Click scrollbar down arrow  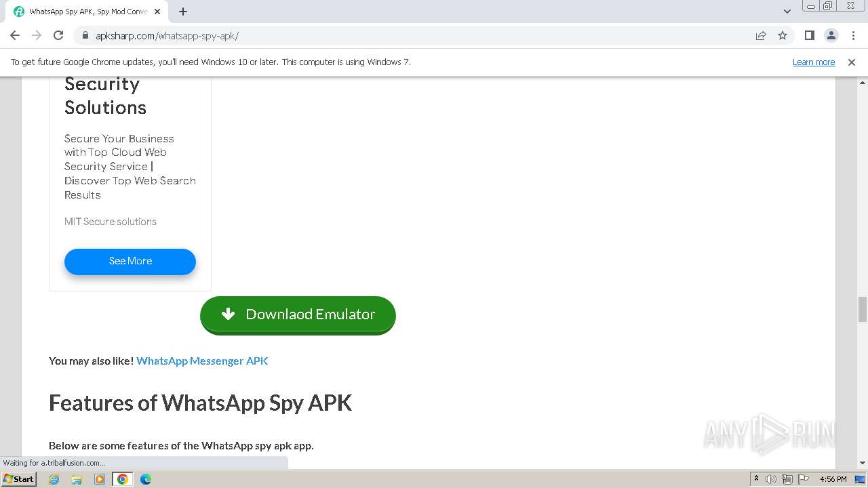click(x=863, y=463)
